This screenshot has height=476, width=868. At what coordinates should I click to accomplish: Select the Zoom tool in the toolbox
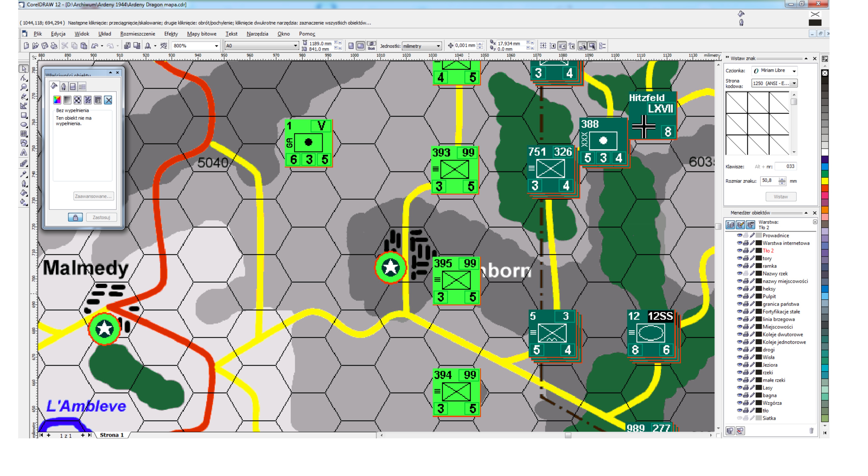click(x=24, y=87)
